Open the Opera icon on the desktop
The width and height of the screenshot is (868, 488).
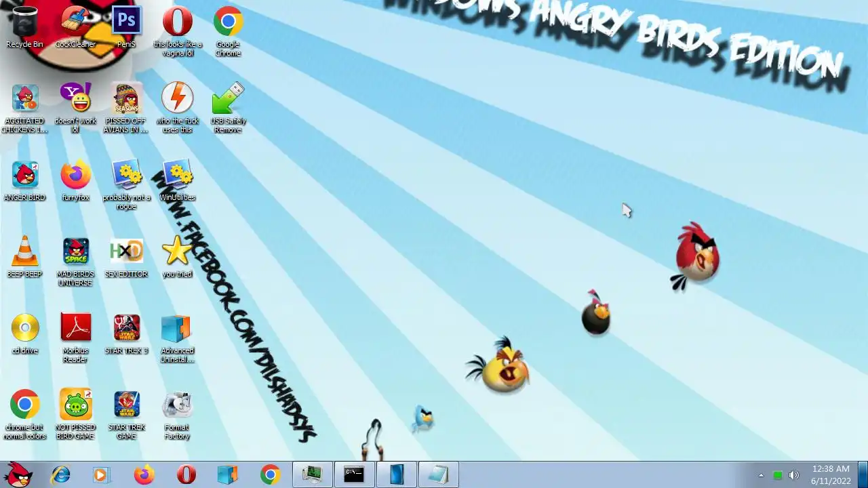177,31
